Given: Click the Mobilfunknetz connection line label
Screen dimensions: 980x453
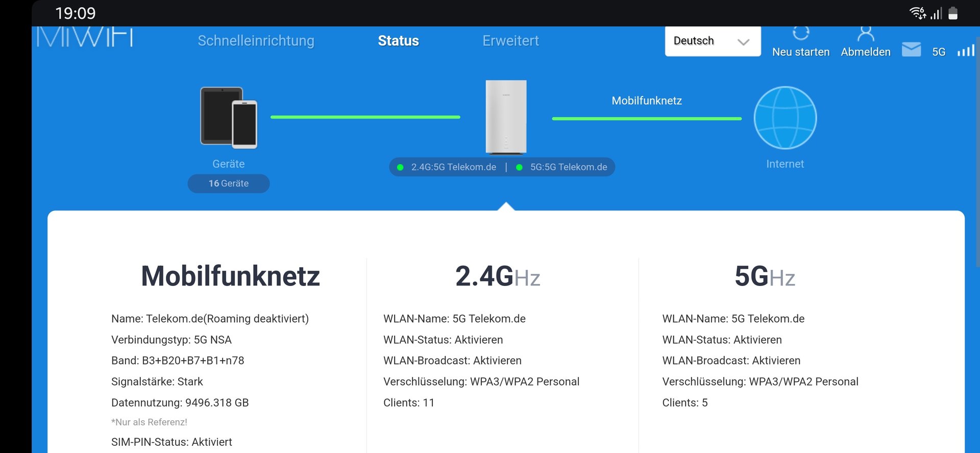Looking at the screenshot, I should [647, 101].
